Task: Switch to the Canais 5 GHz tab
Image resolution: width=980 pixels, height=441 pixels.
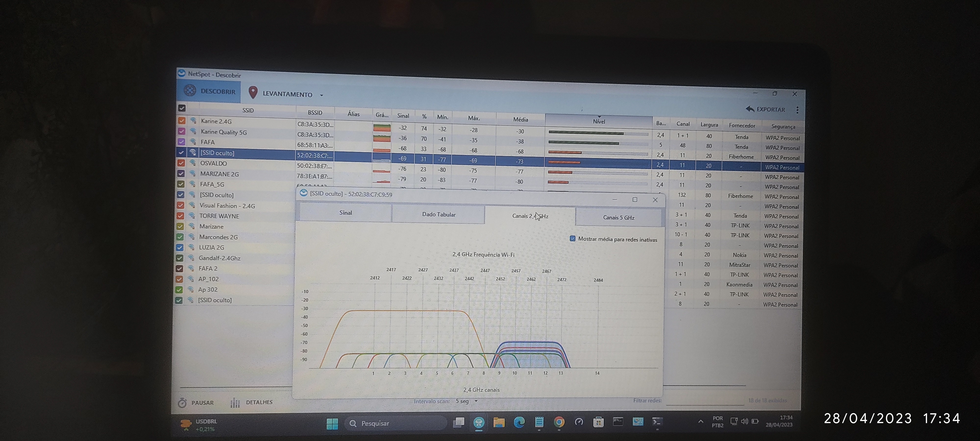Action: click(x=619, y=217)
